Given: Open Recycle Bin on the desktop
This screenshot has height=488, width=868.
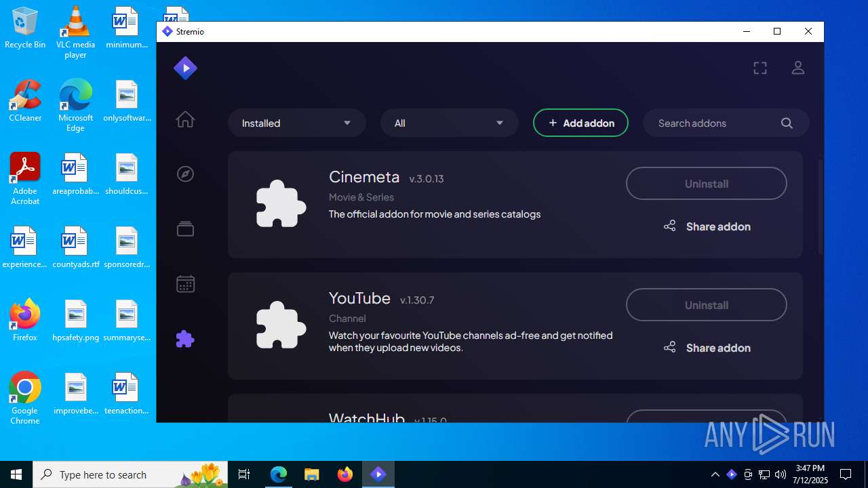Looking at the screenshot, I should pyautogui.click(x=25, y=28).
